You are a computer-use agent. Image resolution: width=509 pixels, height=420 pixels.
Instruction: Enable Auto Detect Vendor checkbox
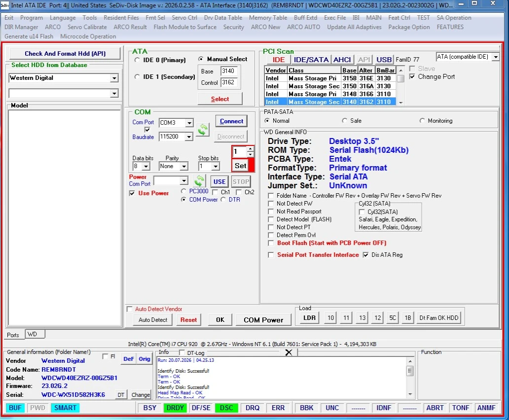pos(130,309)
